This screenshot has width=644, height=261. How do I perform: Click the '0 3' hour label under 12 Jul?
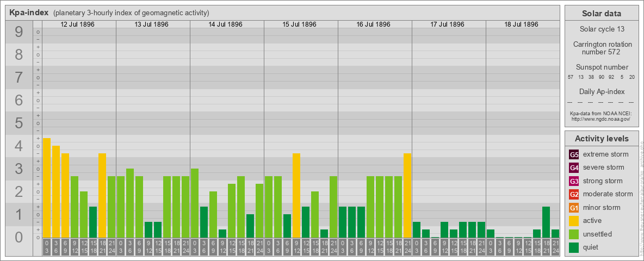click(x=47, y=247)
